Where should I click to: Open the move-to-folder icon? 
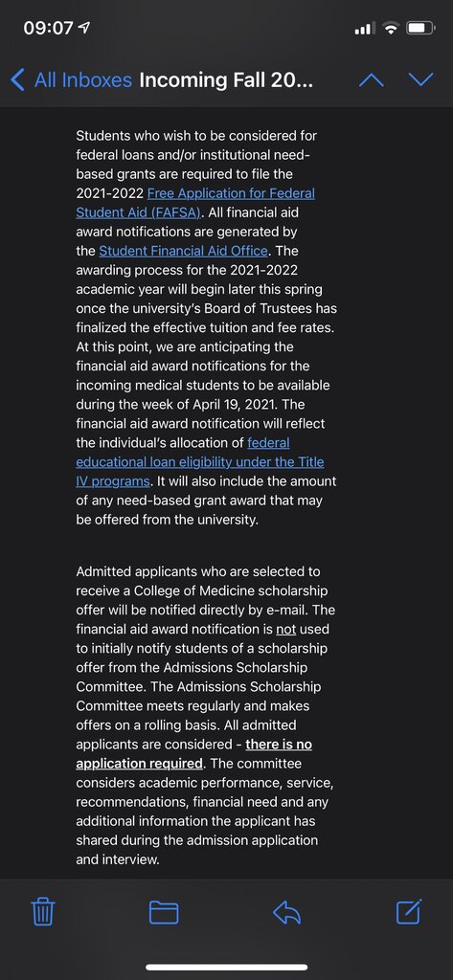click(x=164, y=912)
